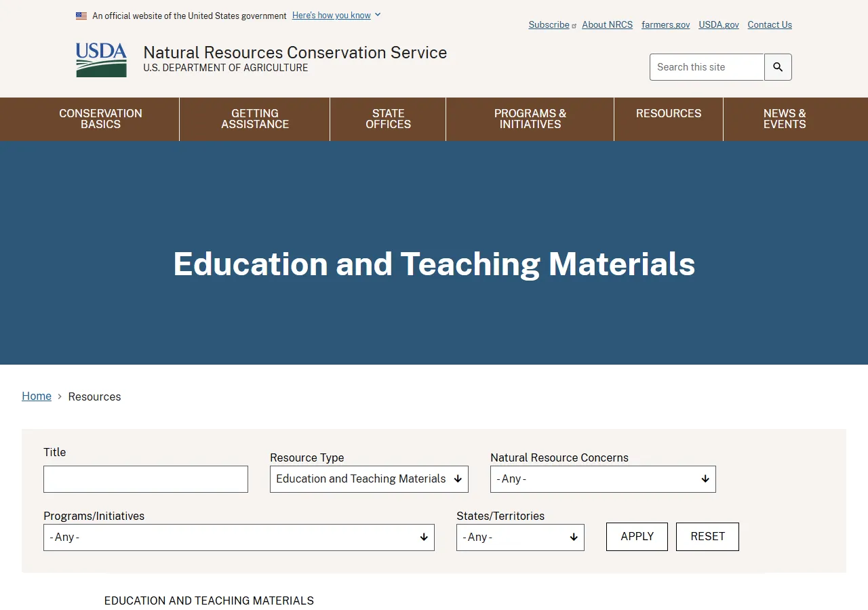Viewport: 868px width, 610px height.
Task: Open the Resources menu item
Action: click(669, 119)
